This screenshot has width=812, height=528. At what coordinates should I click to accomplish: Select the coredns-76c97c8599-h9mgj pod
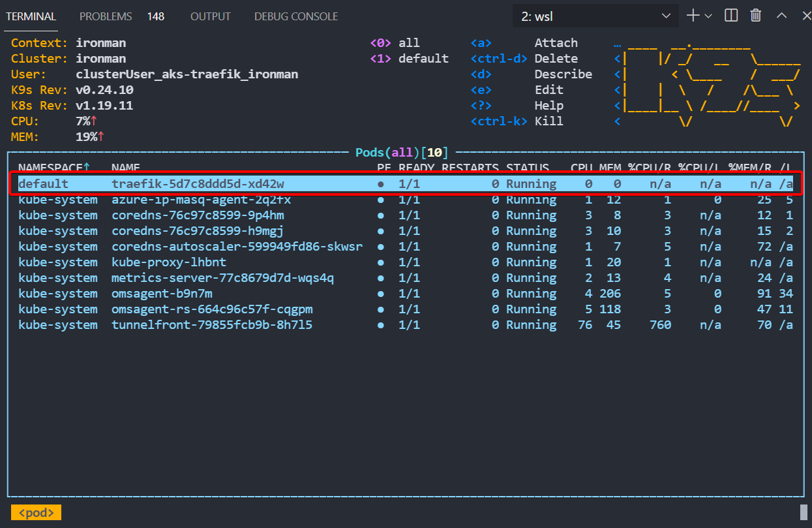(406, 231)
